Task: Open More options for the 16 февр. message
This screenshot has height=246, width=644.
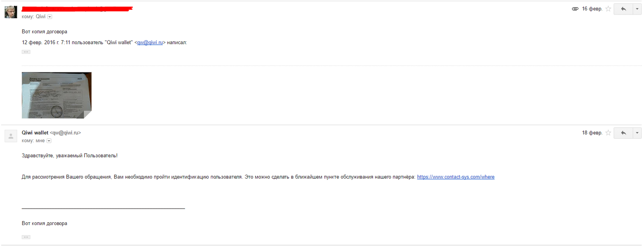Action: 637,9
